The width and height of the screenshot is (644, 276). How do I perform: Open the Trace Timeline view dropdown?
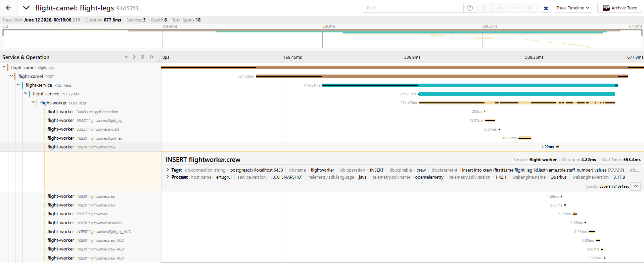pyautogui.click(x=573, y=8)
